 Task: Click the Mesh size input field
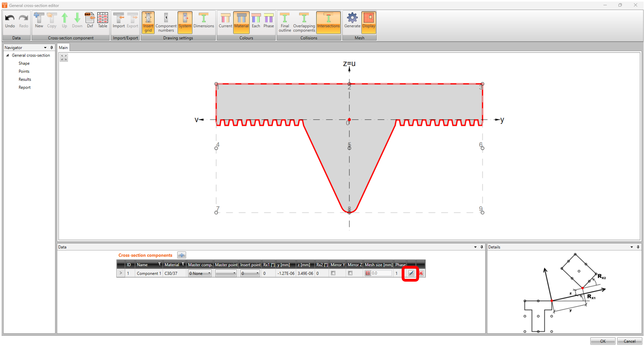pyautogui.click(x=381, y=273)
